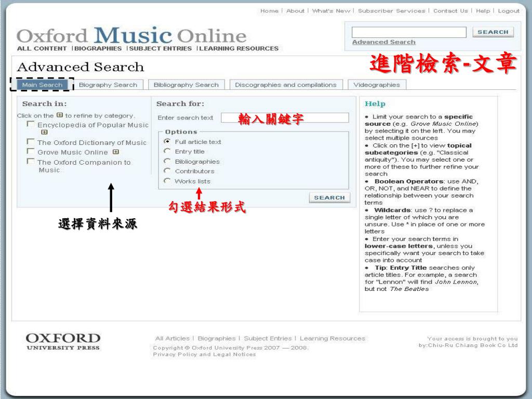Viewport: 532px width, 399px height.
Task: Select the Works lists option
Action: (x=167, y=180)
